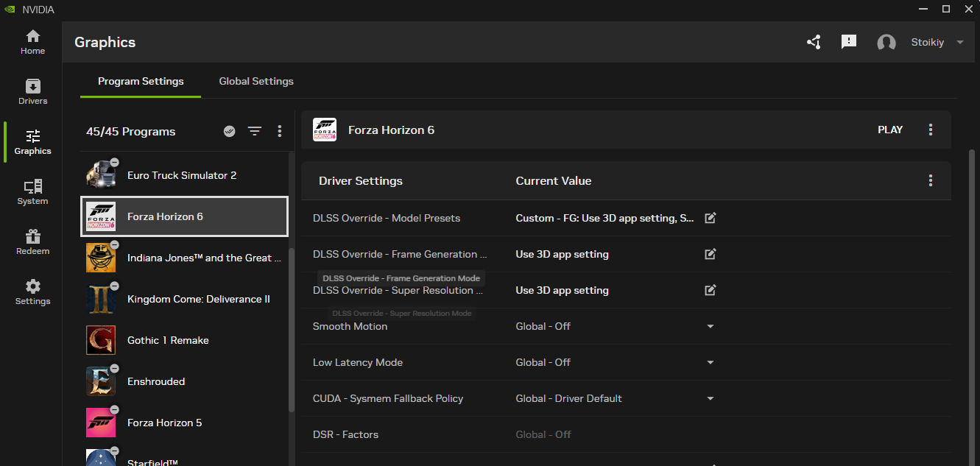This screenshot has height=466, width=980.
Task: Select Kingdom Come: Deliverance II
Action: 184,299
